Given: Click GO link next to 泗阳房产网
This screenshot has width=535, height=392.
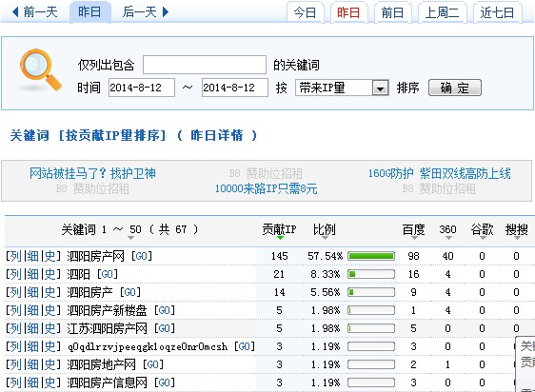Looking at the screenshot, I should click(142, 256).
